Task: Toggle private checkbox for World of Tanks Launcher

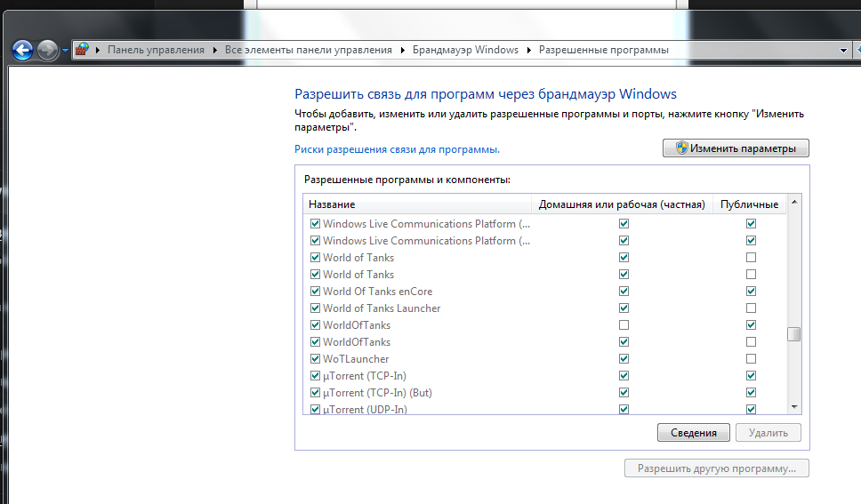Action: [624, 308]
